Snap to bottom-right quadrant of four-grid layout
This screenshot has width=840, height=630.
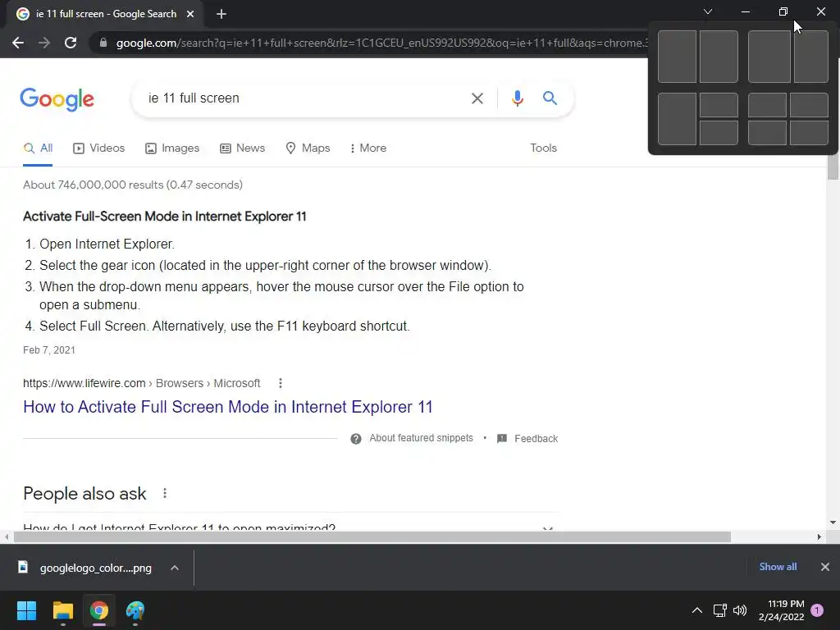pos(809,133)
